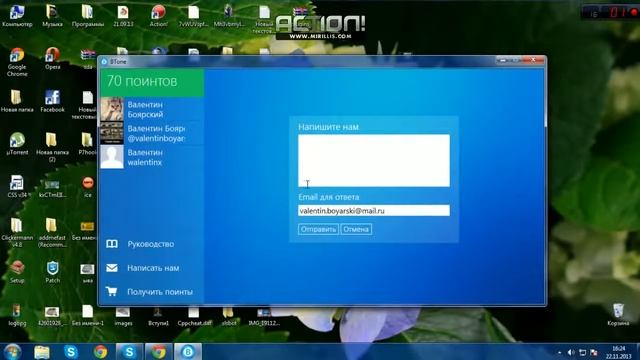This screenshot has height=360, width=640.
Task: Click the volume speaker tray icon
Action: click(x=571, y=352)
